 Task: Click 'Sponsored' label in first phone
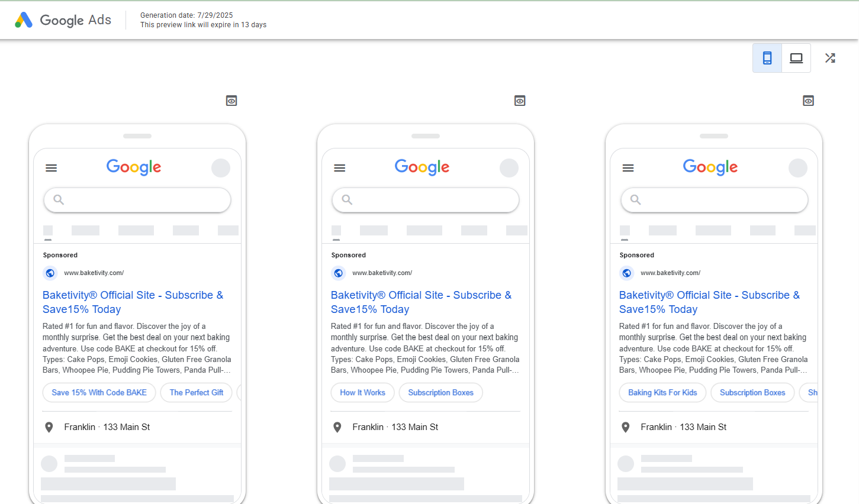[x=60, y=256]
